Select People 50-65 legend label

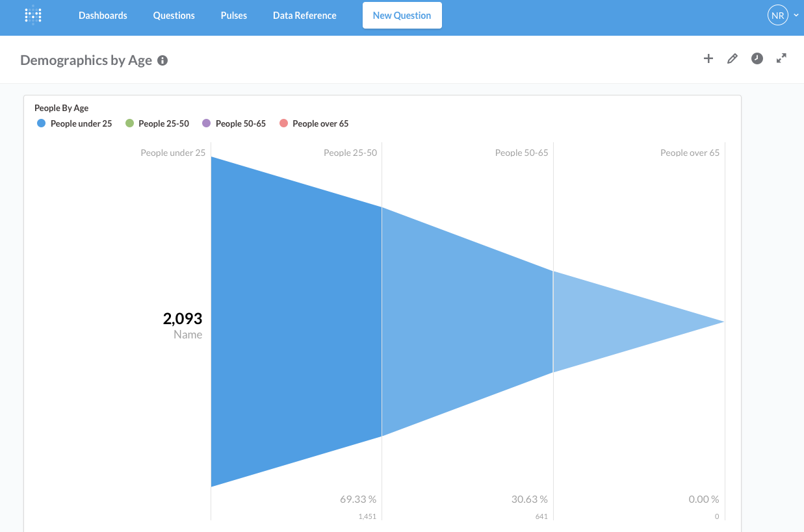(240, 123)
